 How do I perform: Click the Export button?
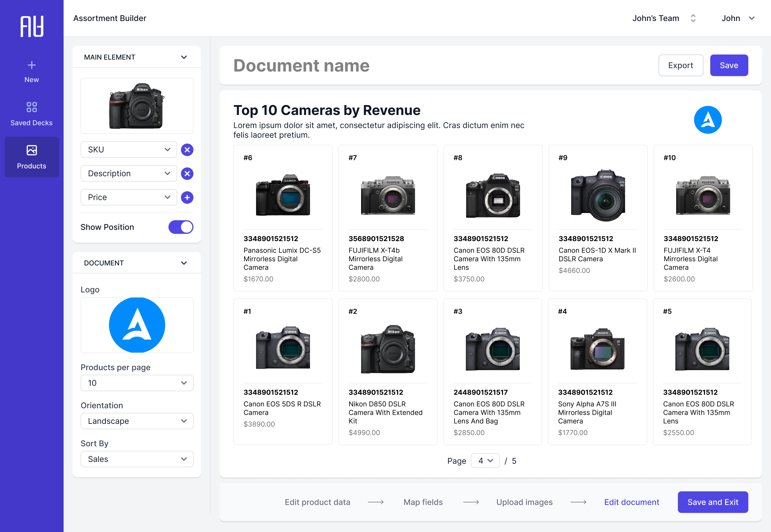tap(681, 65)
